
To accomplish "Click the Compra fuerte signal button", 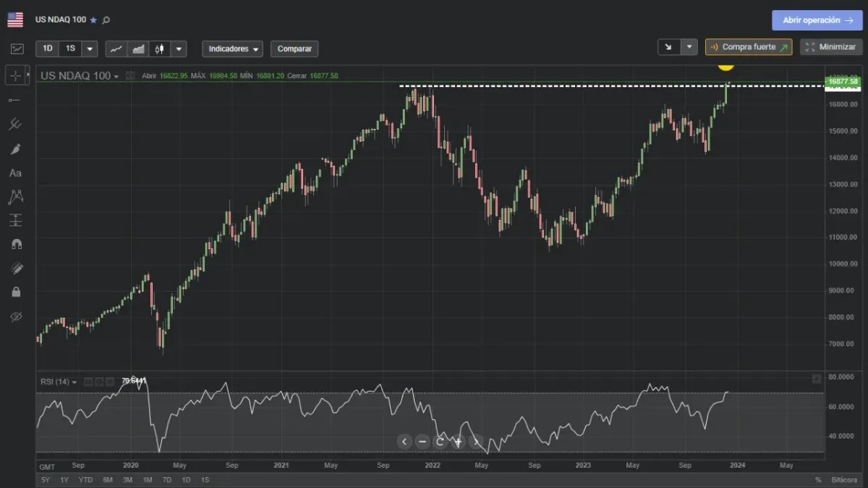I will point(749,47).
